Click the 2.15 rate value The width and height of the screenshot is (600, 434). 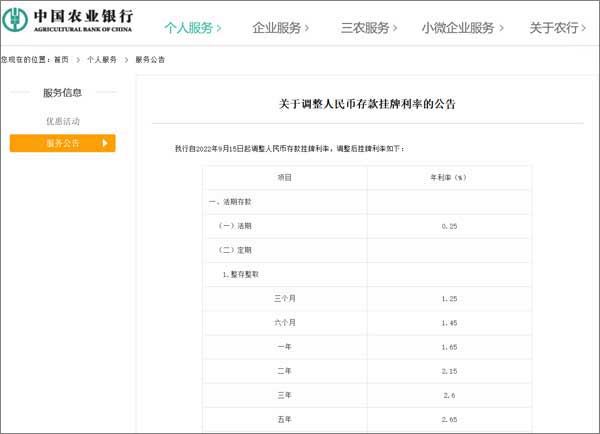pos(449,371)
